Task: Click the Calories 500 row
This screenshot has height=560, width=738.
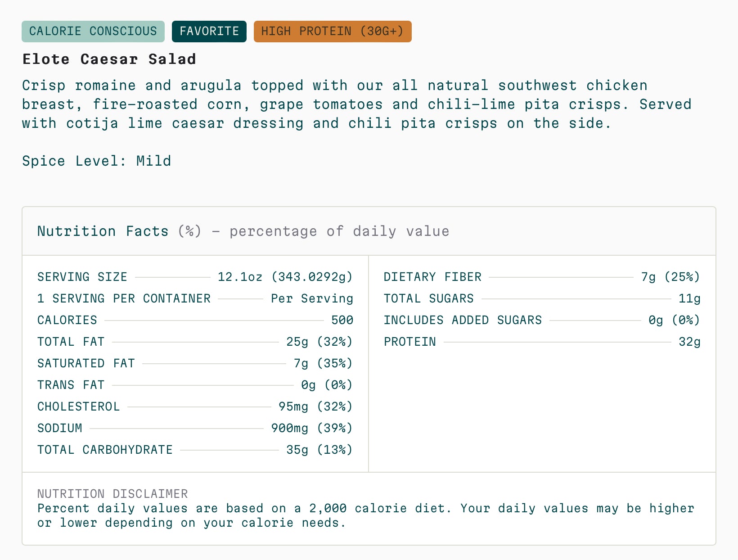Action: (195, 320)
